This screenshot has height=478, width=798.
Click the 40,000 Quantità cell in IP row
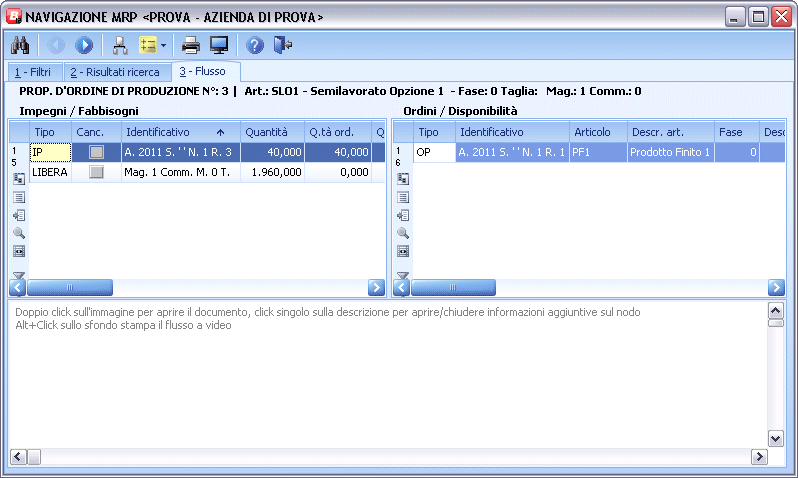click(272, 152)
